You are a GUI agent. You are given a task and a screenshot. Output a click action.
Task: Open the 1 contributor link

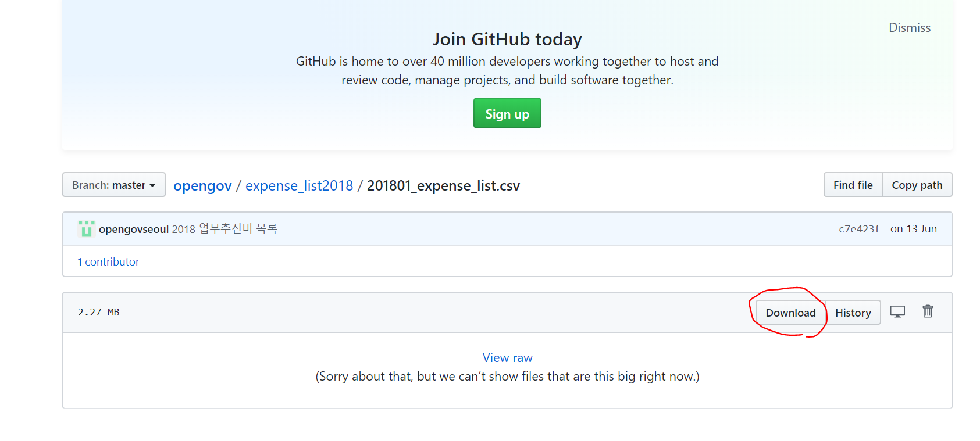108,262
